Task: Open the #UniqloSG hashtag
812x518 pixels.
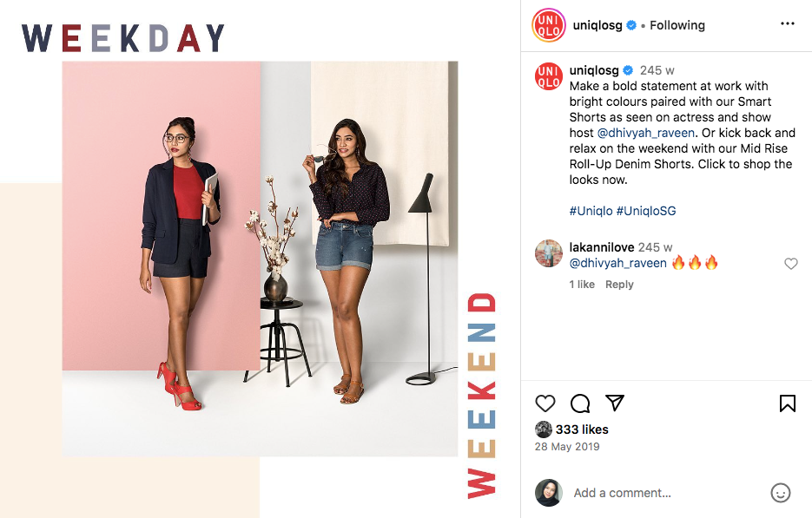Action: point(646,211)
